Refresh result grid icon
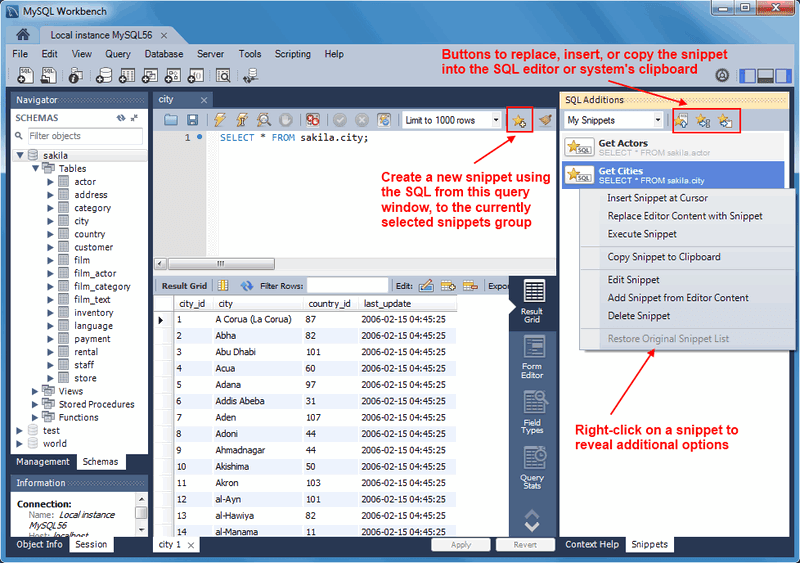 coord(247,286)
